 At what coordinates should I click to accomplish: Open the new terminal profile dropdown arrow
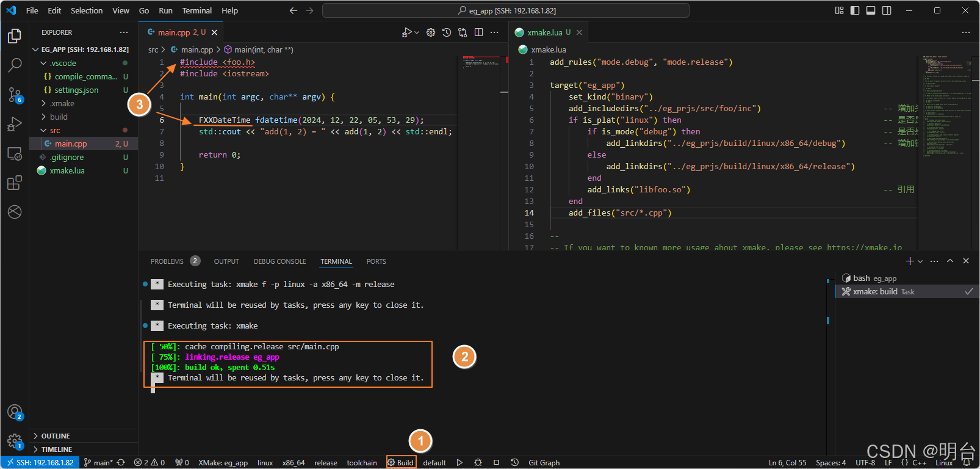coord(920,261)
